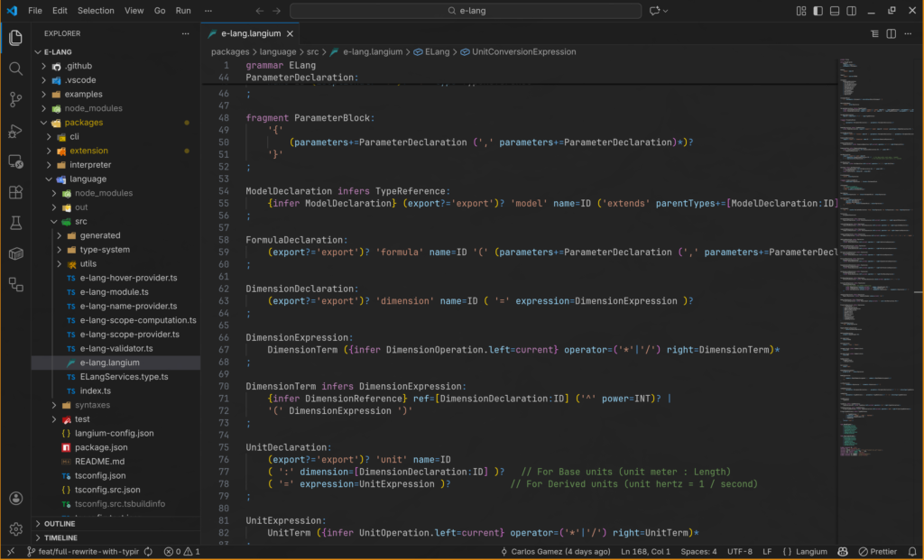Click the e-lang.langium editor tab

251,33
